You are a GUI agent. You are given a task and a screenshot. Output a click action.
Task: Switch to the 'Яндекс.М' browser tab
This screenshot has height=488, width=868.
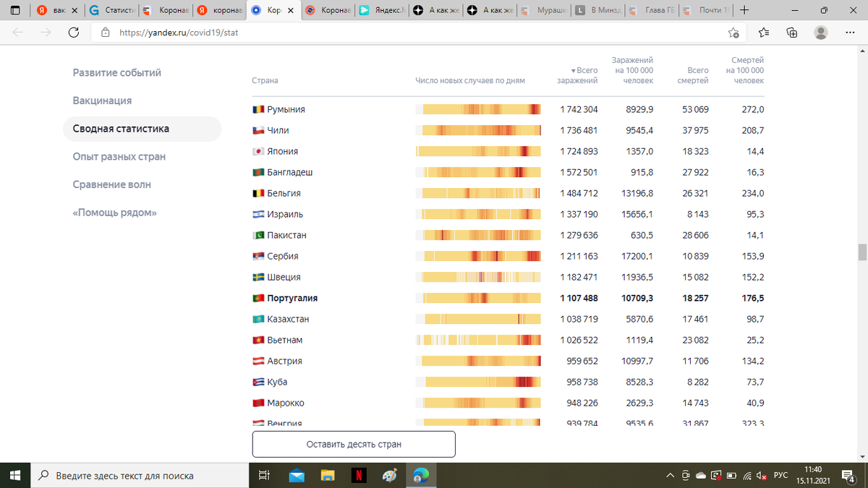[x=382, y=11]
